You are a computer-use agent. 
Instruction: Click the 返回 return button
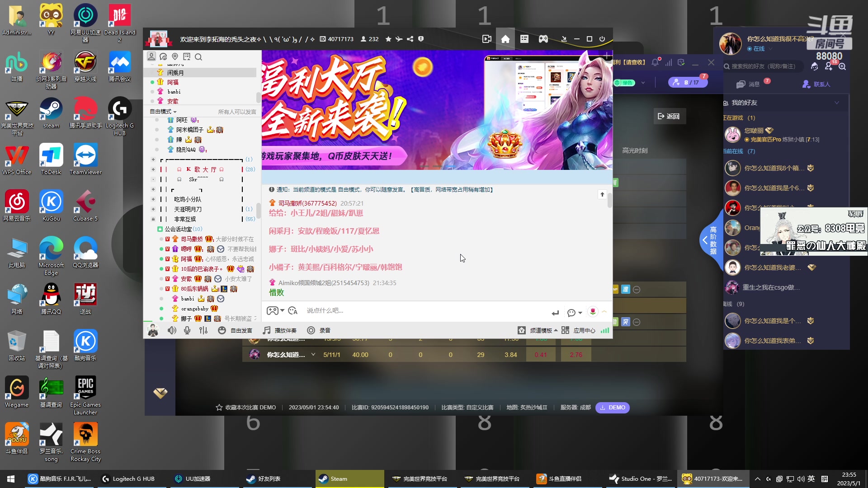[x=670, y=116]
